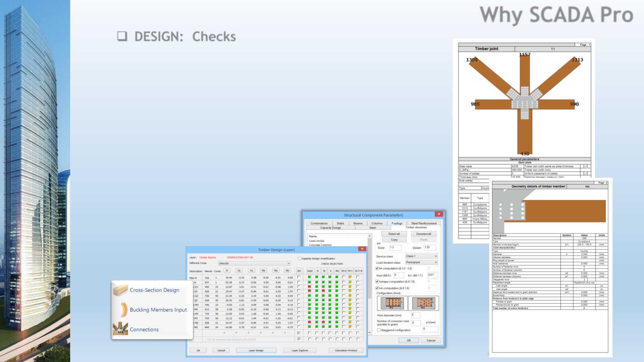The height and width of the screenshot is (362, 644).
Task: Toggle kshape computation checkbox
Action: coord(377,282)
